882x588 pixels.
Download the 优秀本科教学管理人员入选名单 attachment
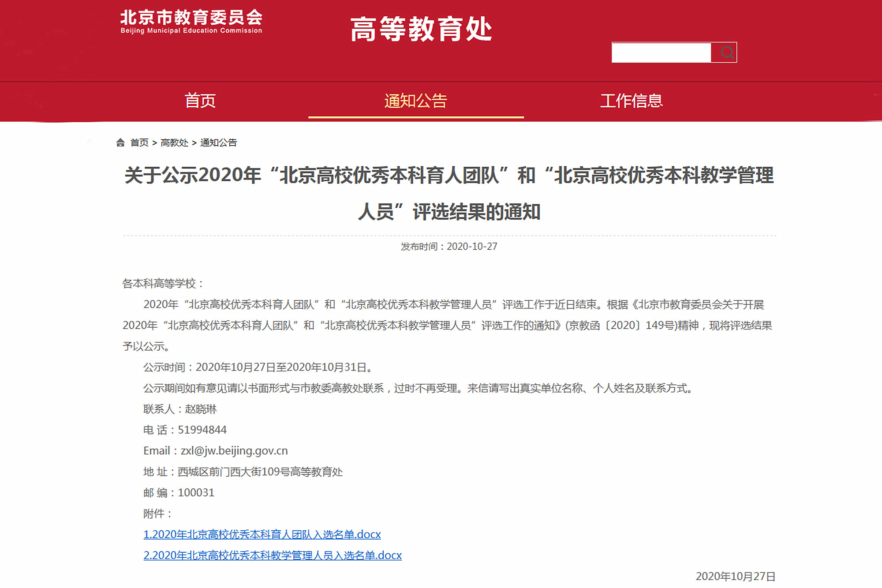(273, 555)
